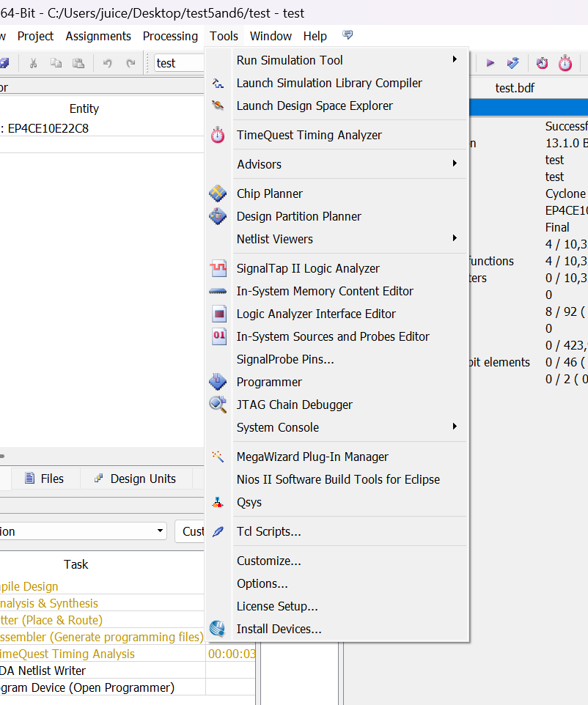The width and height of the screenshot is (588, 705).
Task: Click the In-System Memory Content Editor icon
Action: tap(218, 292)
